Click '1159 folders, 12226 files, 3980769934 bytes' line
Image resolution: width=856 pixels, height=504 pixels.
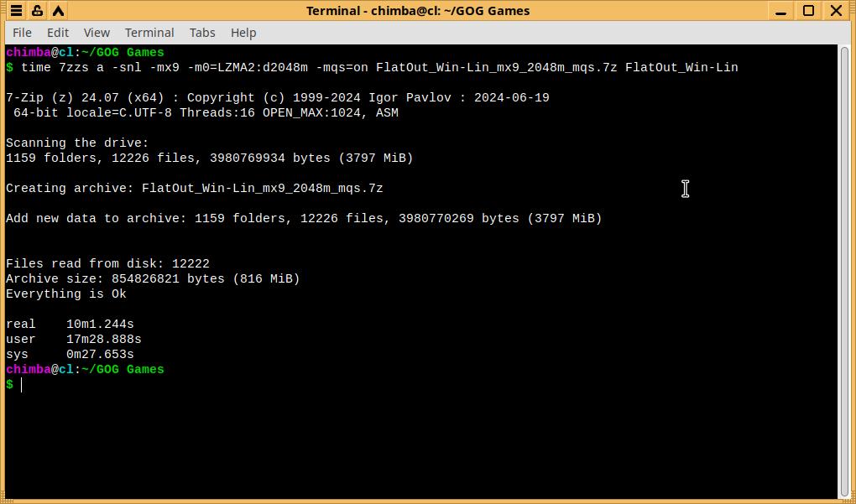[x=210, y=158]
